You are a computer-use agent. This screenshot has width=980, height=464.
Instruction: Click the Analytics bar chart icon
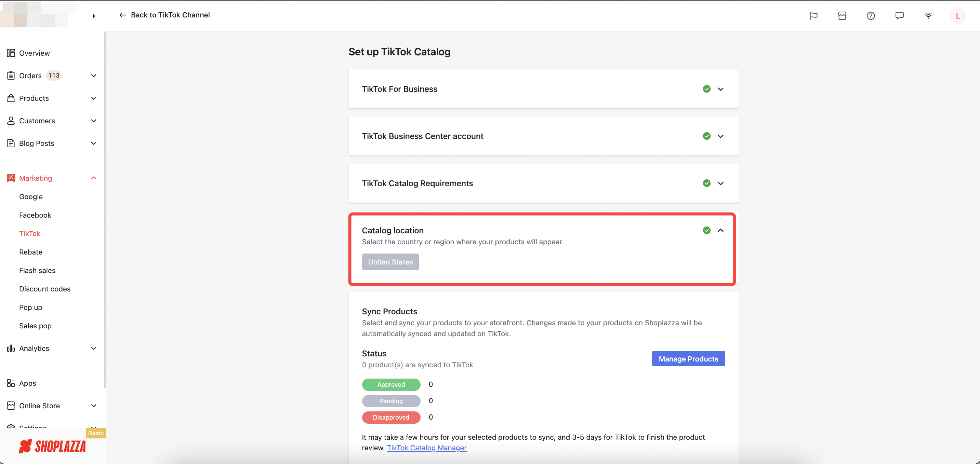pyautogui.click(x=11, y=348)
